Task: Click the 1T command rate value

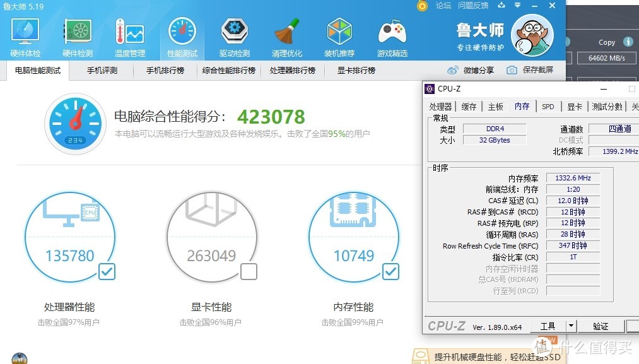Action: [573, 257]
